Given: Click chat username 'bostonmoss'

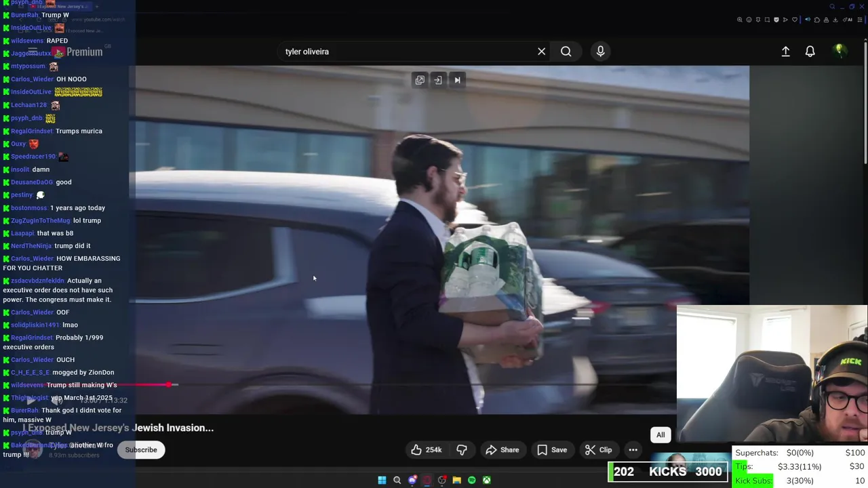Looking at the screenshot, I should (x=29, y=208).
